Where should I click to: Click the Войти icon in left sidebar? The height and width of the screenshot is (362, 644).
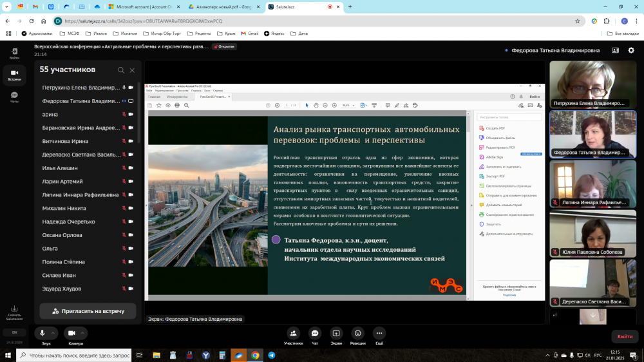14,53
